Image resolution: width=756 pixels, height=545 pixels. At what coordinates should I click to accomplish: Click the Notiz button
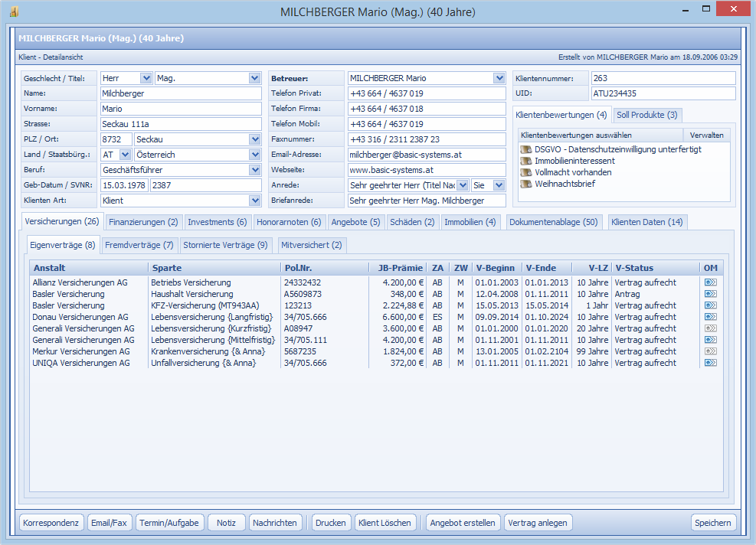click(x=226, y=523)
